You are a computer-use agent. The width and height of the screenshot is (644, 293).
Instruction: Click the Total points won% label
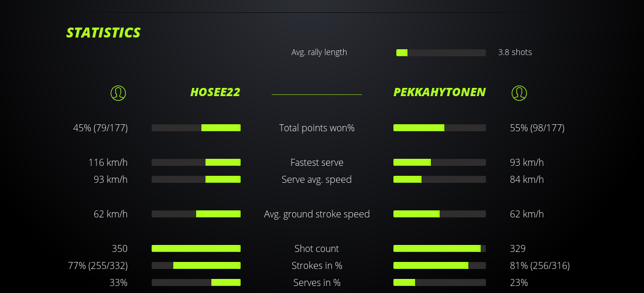317,128
